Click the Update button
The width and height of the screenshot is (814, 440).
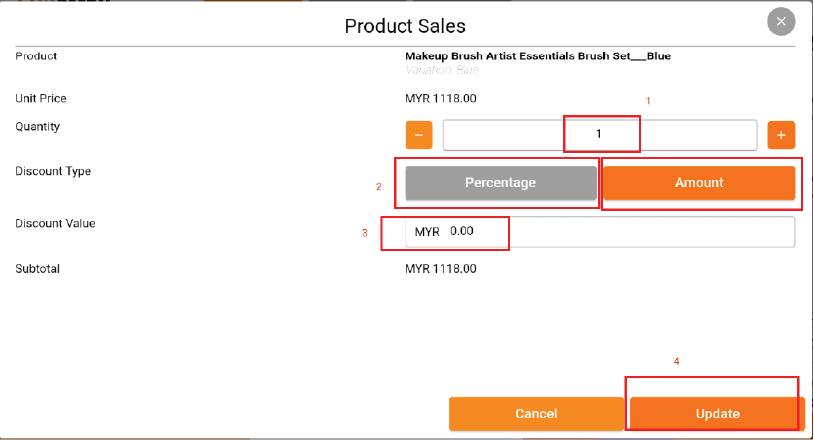click(717, 414)
